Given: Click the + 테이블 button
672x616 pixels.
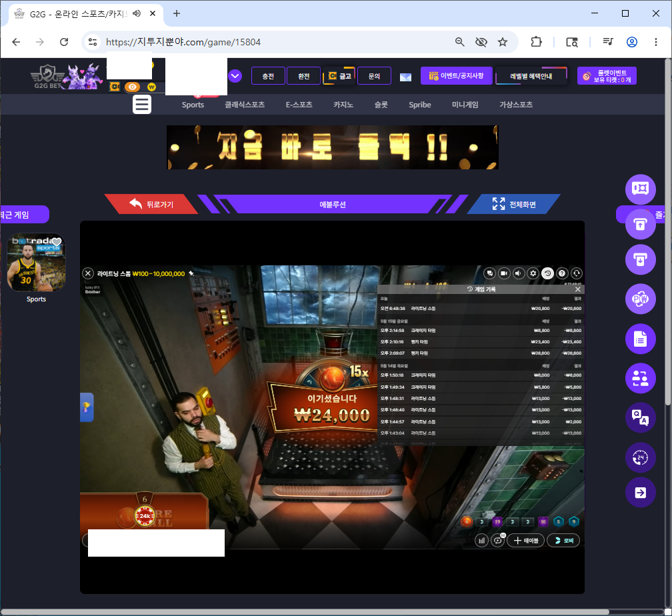Looking at the screenshot, I should (x=526, y=541).
